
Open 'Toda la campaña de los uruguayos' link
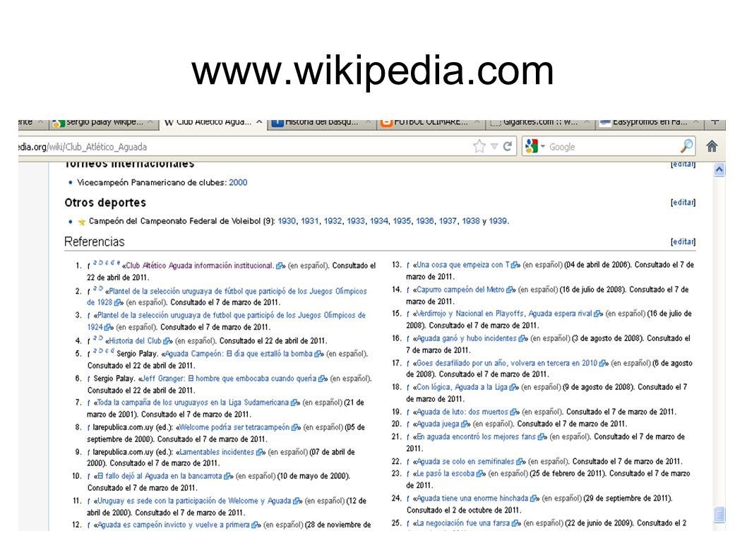pyautogui.click(x=193, y=403)
